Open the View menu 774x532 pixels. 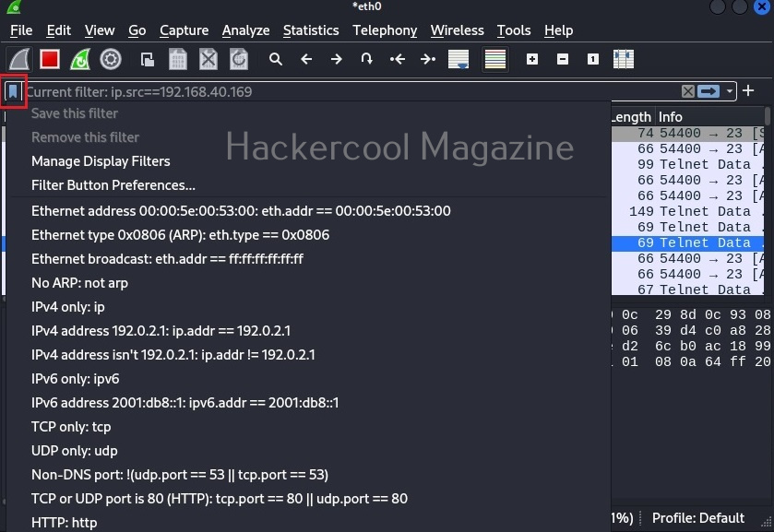(x=100, y=30)
